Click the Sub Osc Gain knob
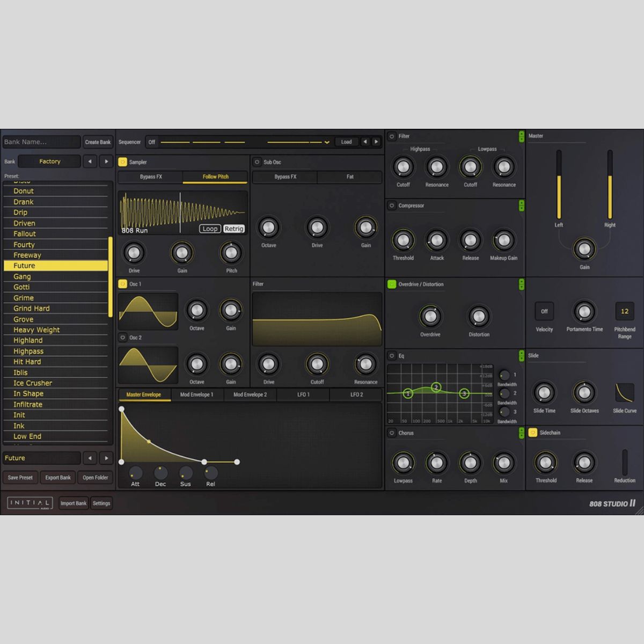 coord(365,228)
